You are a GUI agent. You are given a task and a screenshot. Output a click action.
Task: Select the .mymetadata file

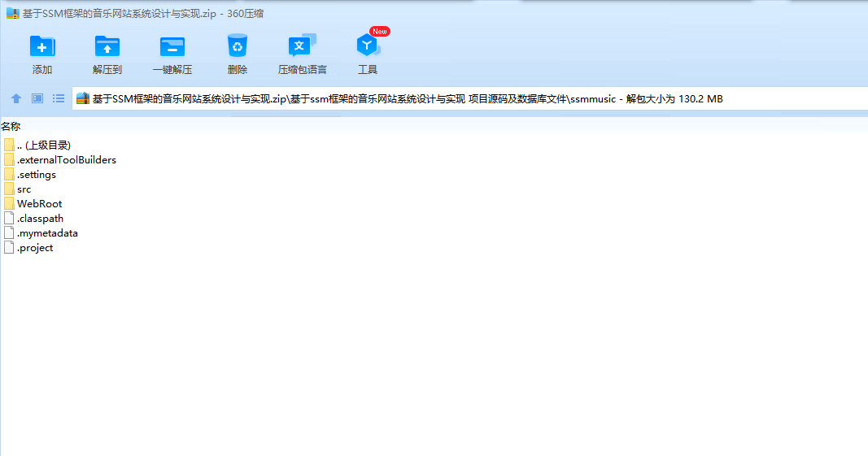47,233
